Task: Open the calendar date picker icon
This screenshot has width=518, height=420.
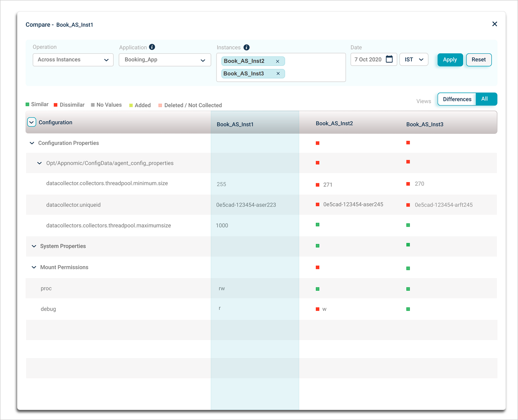Action: click(389, 59)
